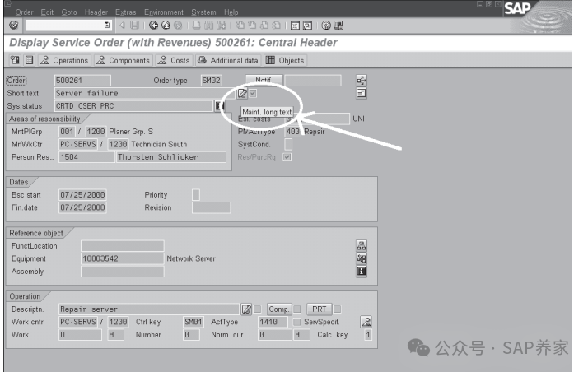Click the Person Res. field 1504
This screenshot has width=588, height=372.
click(86, 157)
